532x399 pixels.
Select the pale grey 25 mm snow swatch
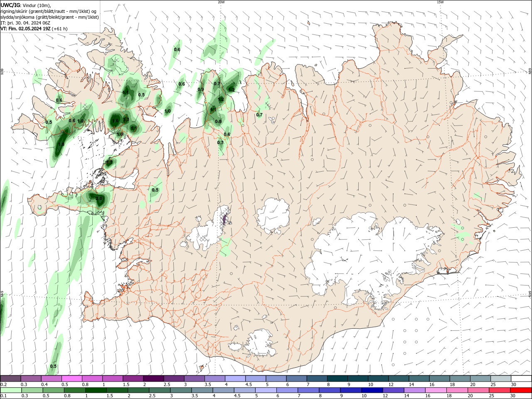coord(501,379)
